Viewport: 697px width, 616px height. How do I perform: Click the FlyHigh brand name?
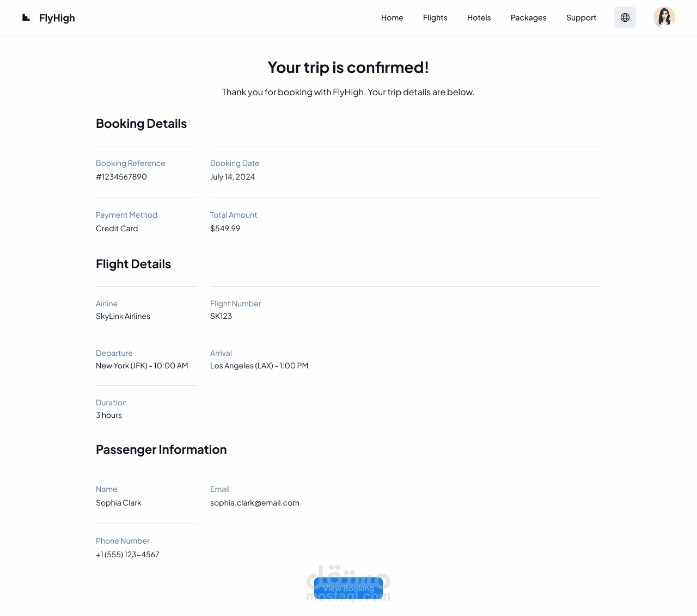click(x=57, y=18)
